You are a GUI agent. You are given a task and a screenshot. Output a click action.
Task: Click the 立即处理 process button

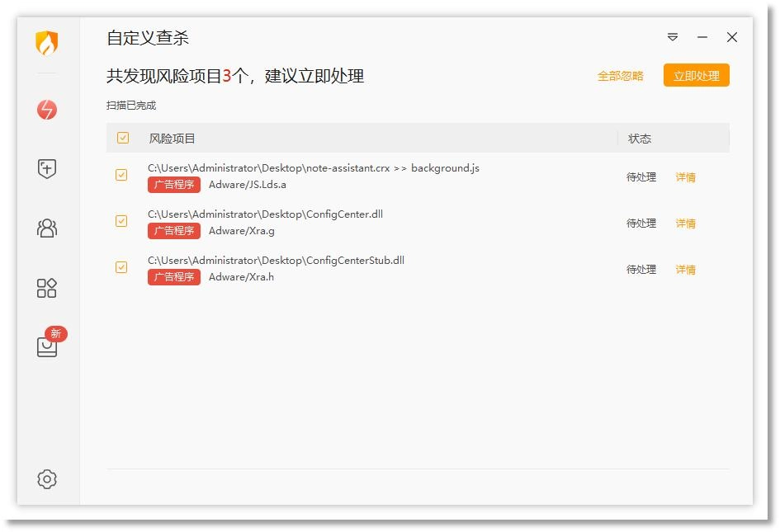pyautogui.click(x=696, y=74)
